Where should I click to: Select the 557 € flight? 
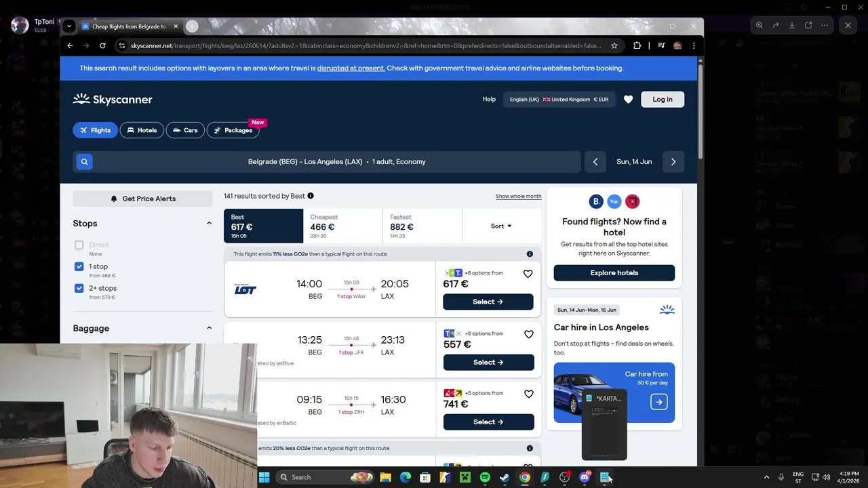[x=488, y=362]
